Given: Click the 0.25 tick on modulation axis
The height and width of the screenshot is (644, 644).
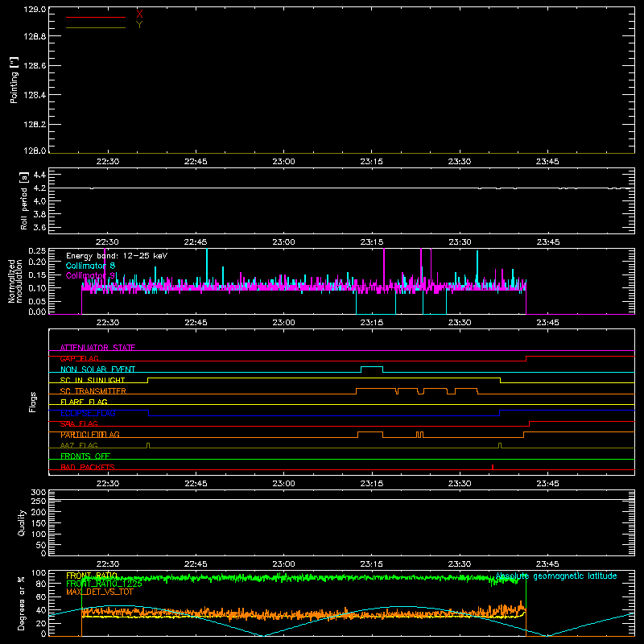Looking at the screenshot, I should pos(37,251).
